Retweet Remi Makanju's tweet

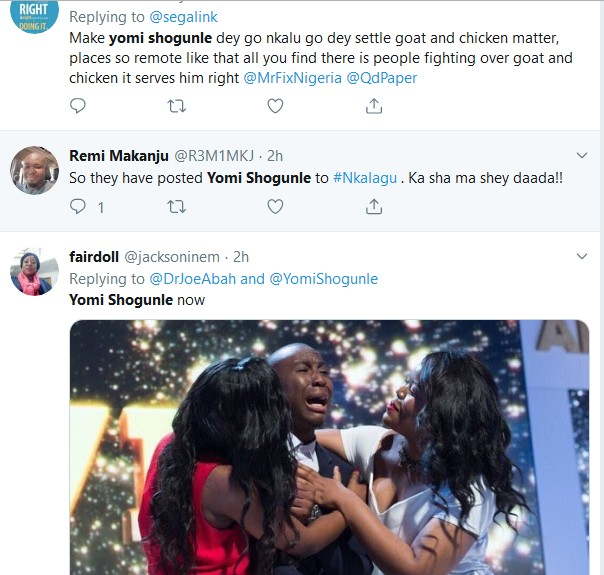[x=176, y=206]
